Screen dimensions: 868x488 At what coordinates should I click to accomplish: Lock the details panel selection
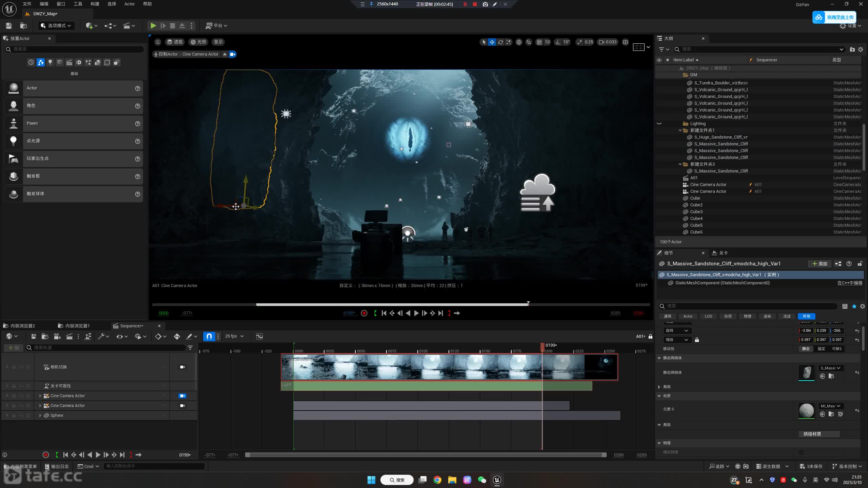[860, 264]
